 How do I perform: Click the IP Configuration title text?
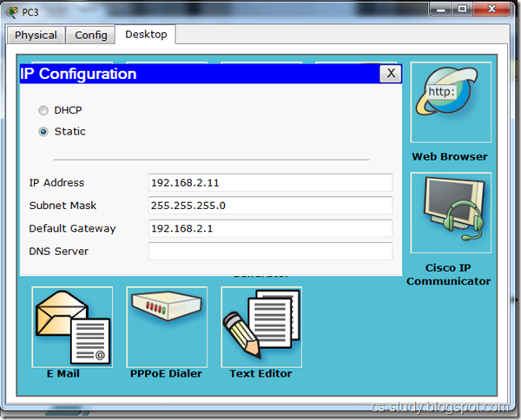click(78, 74)
